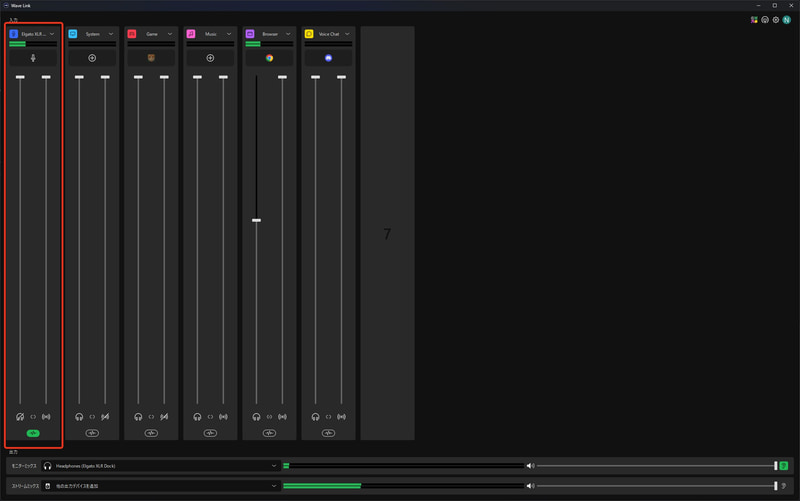Expand the Music channel dropdown arrow

pos(229,34)
